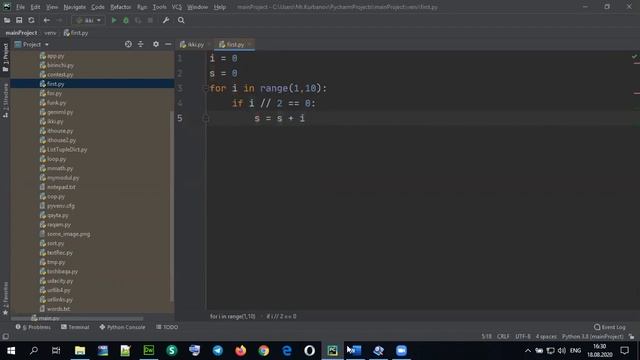Place the cursor on code line 5

coord(420,118)
